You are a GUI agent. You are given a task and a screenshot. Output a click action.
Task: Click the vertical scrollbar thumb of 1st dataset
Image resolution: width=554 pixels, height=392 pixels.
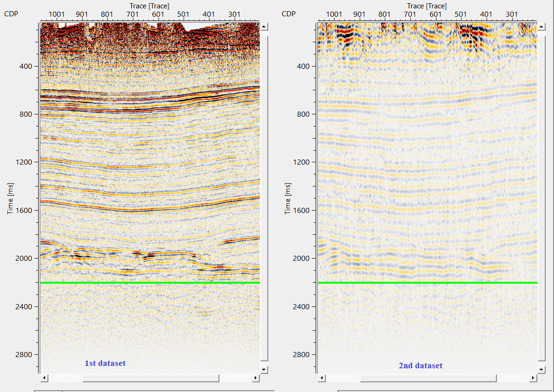coord(264,195)
